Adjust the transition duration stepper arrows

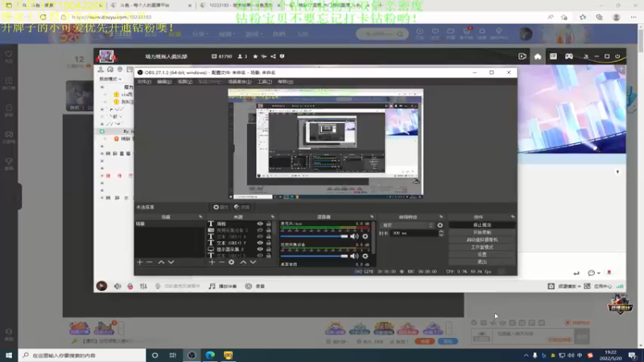pyautogui.click(x=441, y=233)
